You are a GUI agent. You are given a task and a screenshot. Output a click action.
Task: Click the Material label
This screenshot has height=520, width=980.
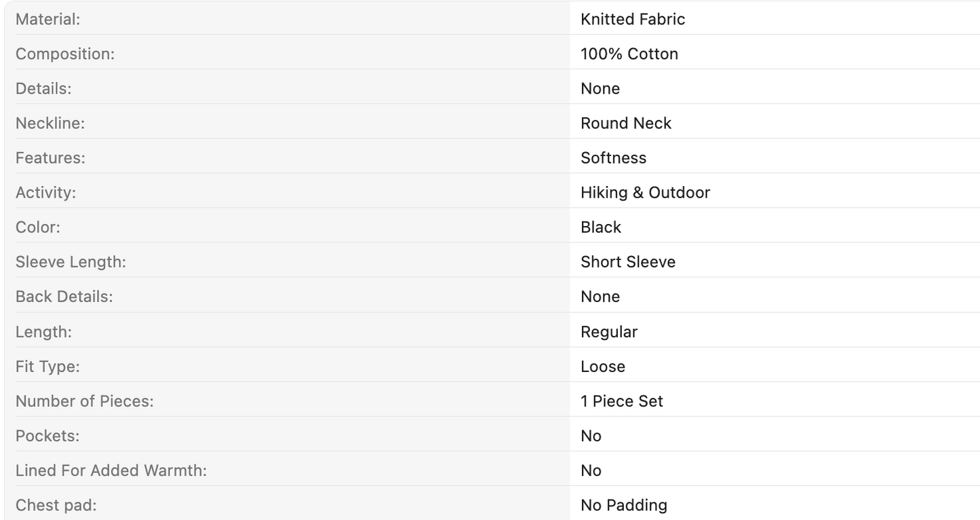tap(47, 19)
